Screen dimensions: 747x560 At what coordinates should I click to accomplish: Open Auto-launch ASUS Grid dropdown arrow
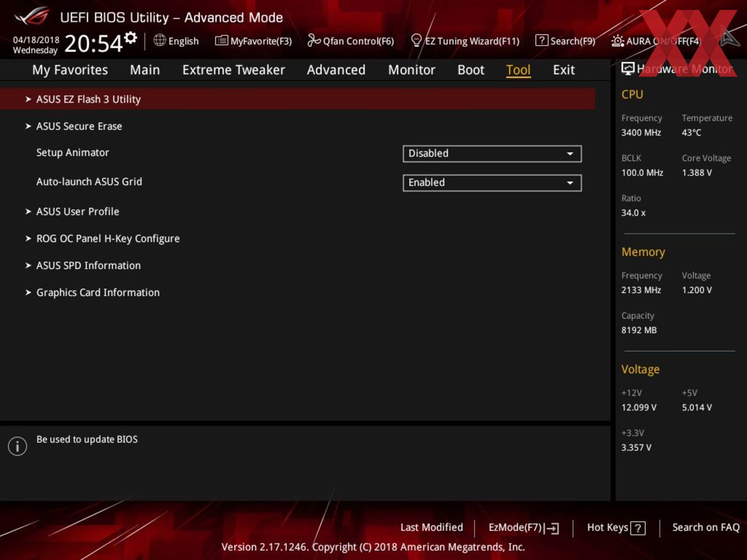click(x=570, y=183)
